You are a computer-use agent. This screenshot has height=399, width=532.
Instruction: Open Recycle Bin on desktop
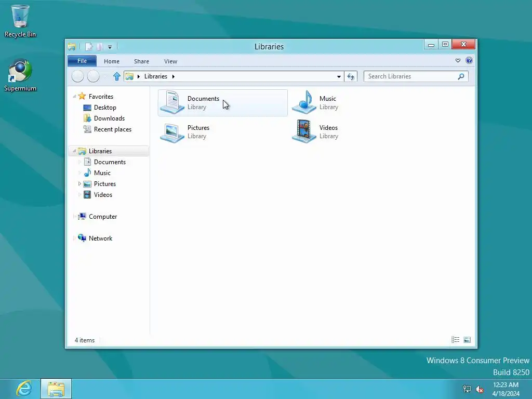point(20,21)
